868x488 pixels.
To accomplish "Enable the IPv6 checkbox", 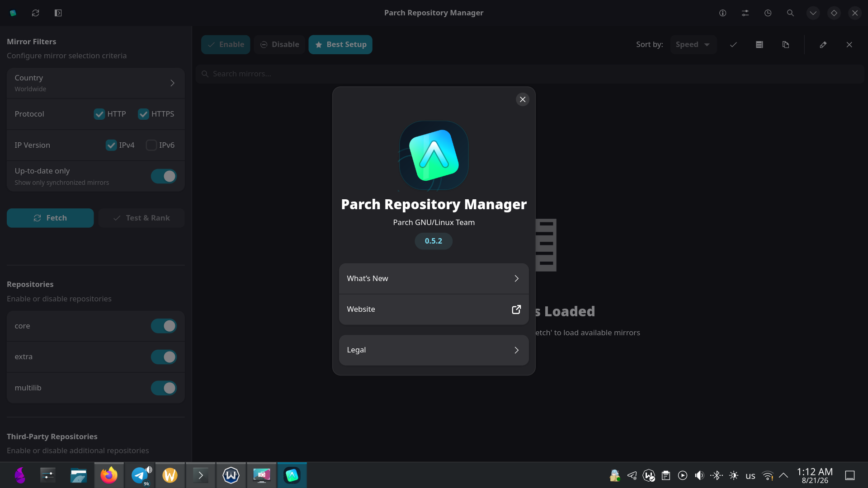I will coord(151,145).
